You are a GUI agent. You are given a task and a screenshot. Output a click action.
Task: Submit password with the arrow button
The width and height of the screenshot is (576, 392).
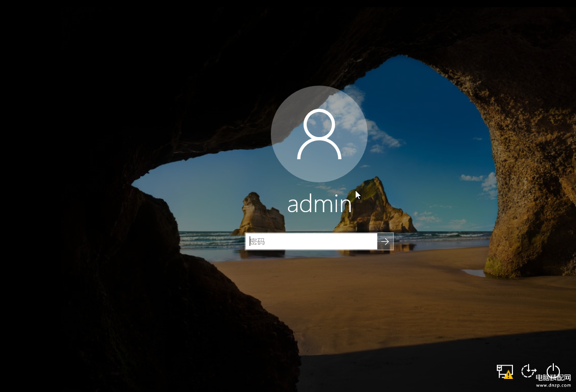(x=385, y=241)
